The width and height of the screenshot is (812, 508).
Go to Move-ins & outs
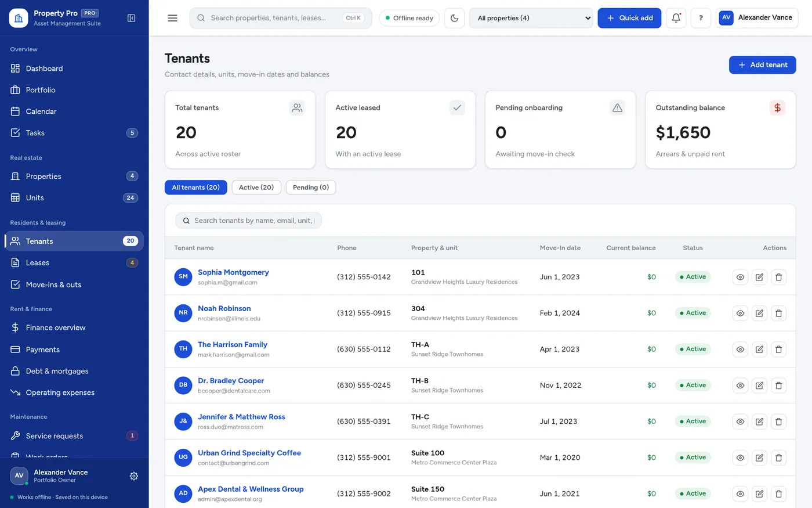point(74,284)
